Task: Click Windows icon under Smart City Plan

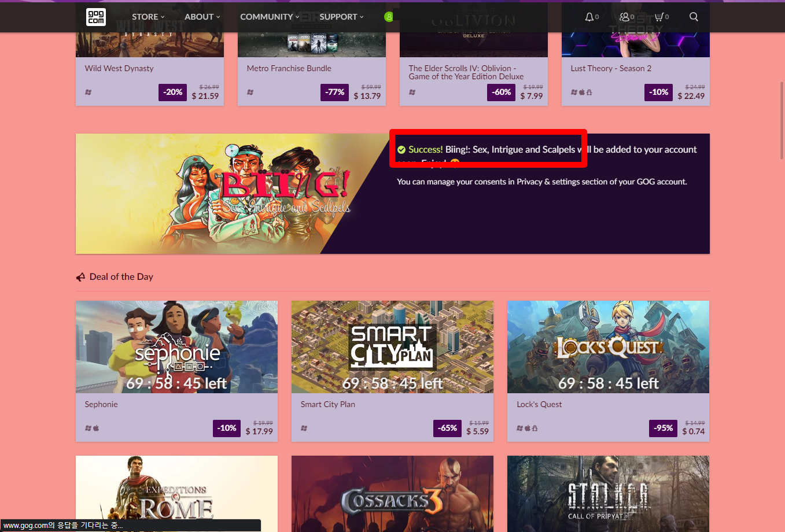Action: pos(304,428)
